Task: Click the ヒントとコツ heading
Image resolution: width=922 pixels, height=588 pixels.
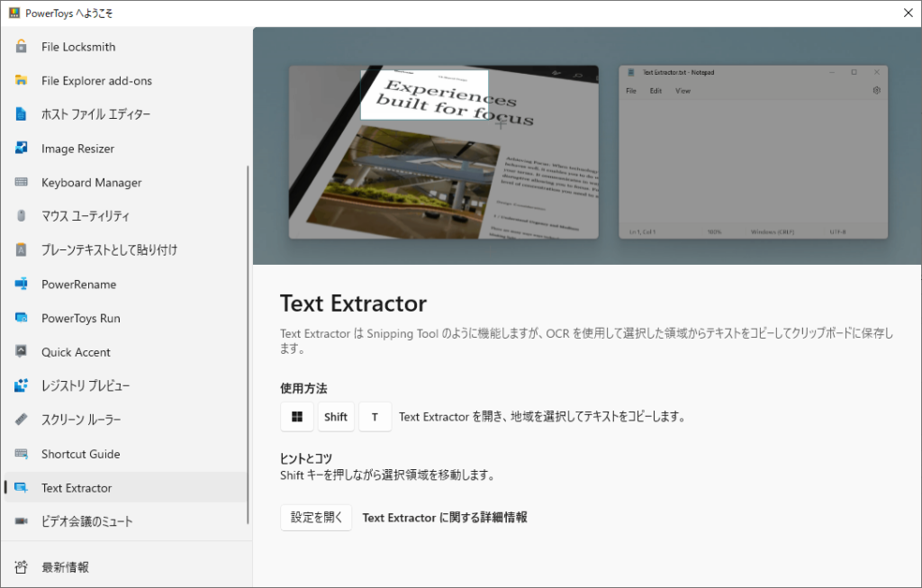Action: pos(306,458)
